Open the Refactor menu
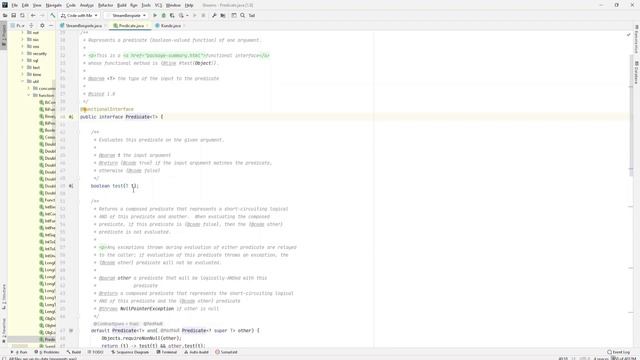Viewport: 640px width, 360px height. point(105,5)
